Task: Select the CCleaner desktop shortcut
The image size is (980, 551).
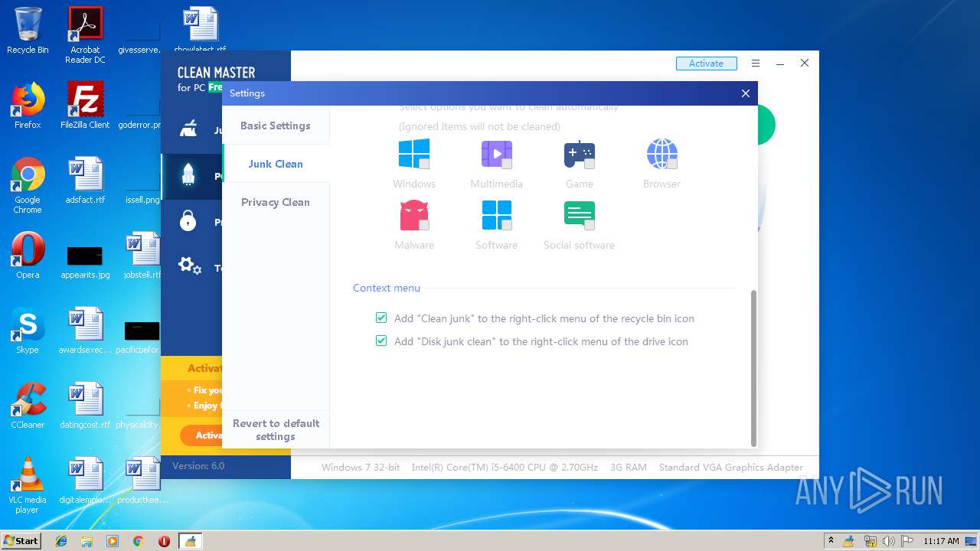Action: pyautogui.click(x=28, y=406)
